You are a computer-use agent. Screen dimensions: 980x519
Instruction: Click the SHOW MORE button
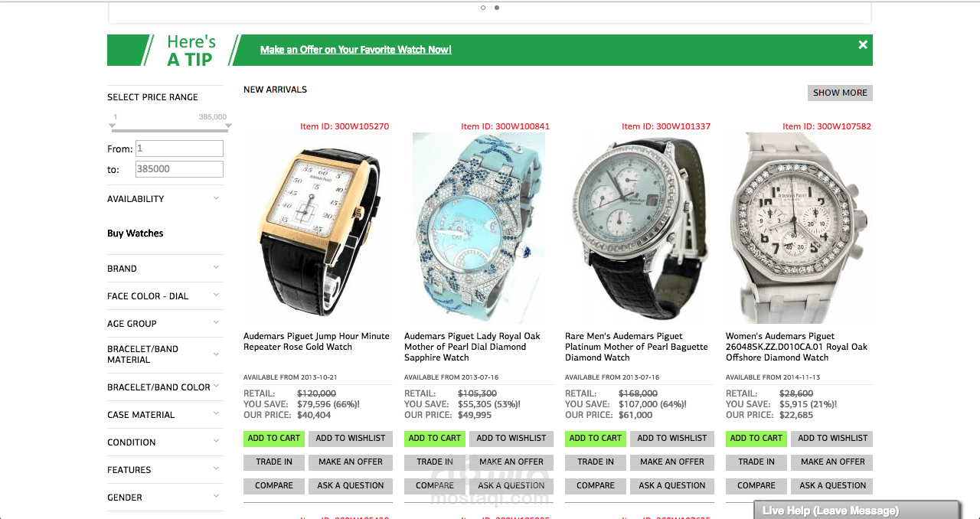pyautogui.click(x=840, y=93)
